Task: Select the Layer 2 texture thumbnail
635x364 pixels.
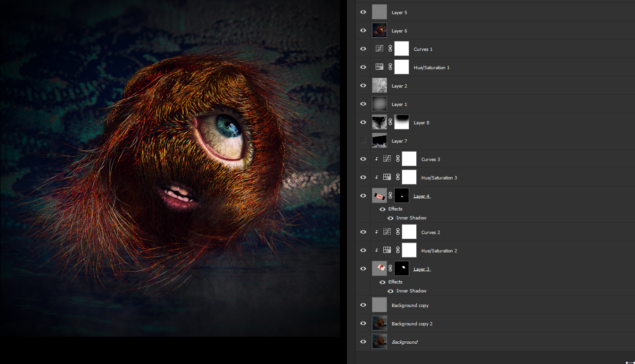Action: pyautogui.click(x=379, y=85)
